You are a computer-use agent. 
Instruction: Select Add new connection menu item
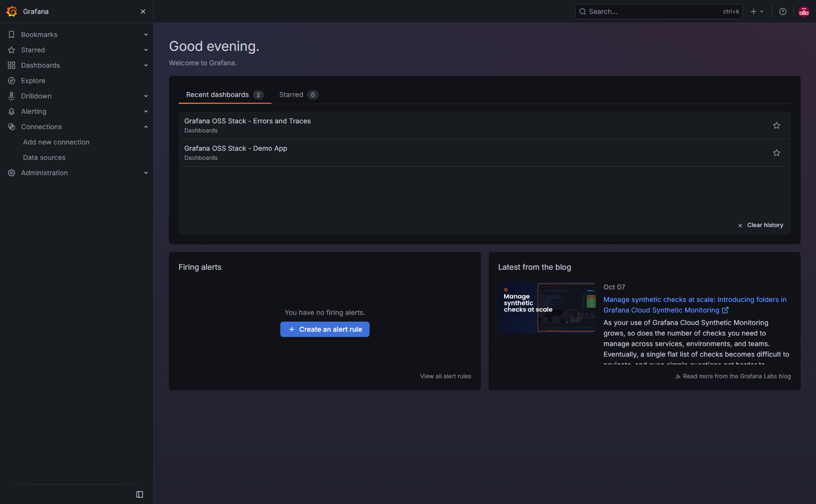pyautogui.click(x=56, y=142)
